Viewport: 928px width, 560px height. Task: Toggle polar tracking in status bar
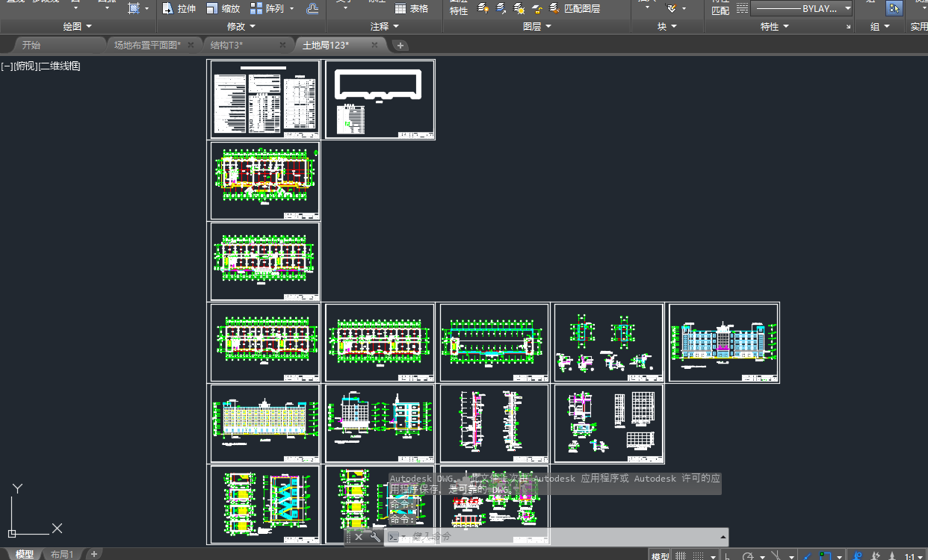748,556
